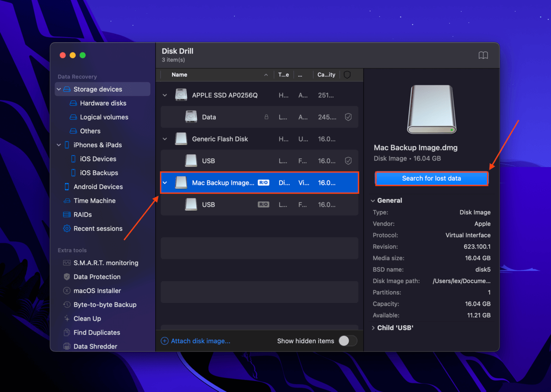Click the Time Machine icon

click(x=67, y=201)
